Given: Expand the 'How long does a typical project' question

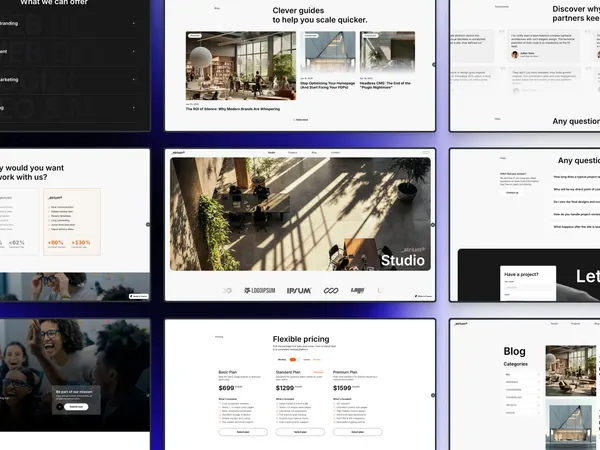Looking at the screenshot, I should coord(576,177).
